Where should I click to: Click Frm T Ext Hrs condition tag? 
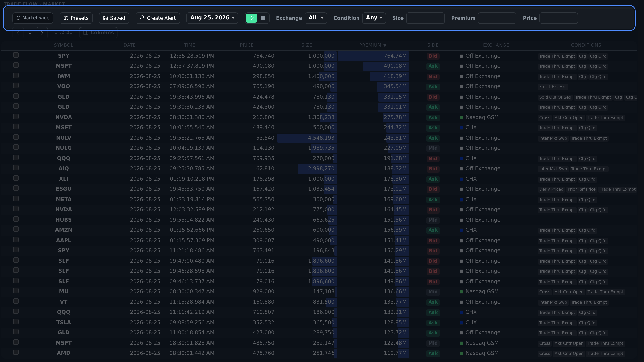[x=553, y=87]
